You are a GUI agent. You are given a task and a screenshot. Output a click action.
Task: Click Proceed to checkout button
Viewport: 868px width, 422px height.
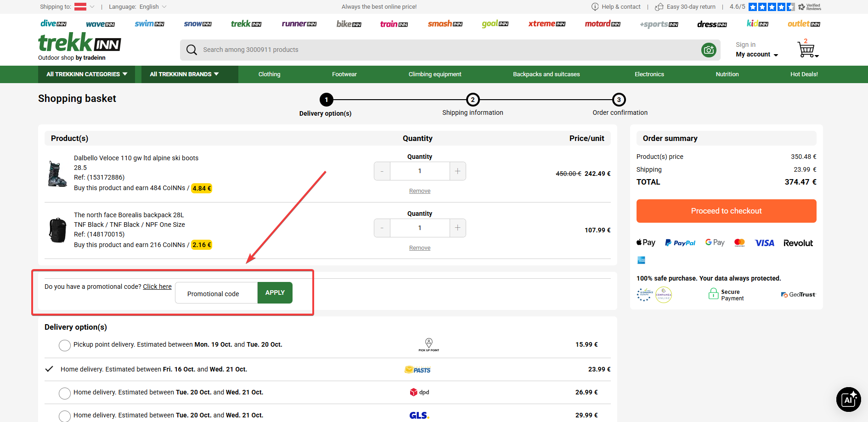click(726, 211)
